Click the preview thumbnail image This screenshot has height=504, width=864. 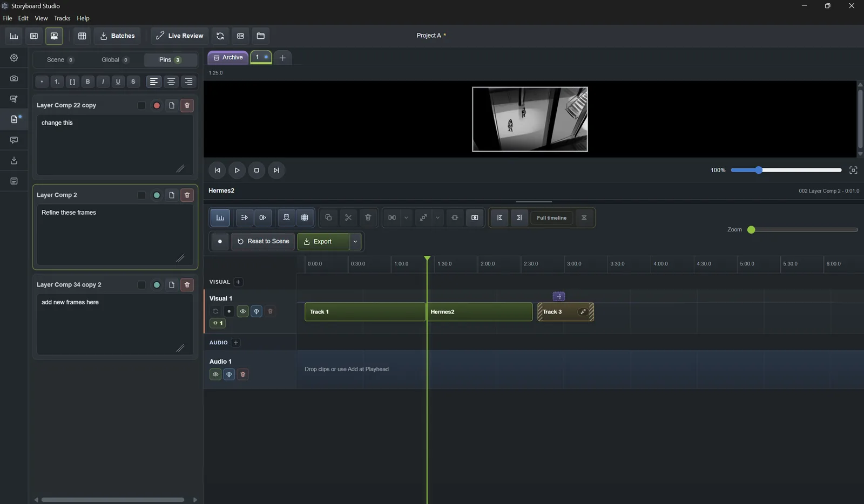click(x=530, y=119)
